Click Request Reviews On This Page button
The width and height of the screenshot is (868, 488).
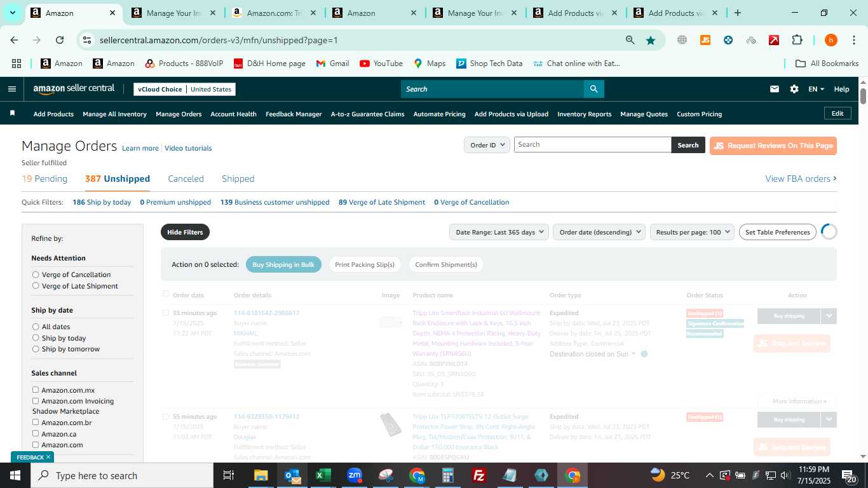pos(773,146)
